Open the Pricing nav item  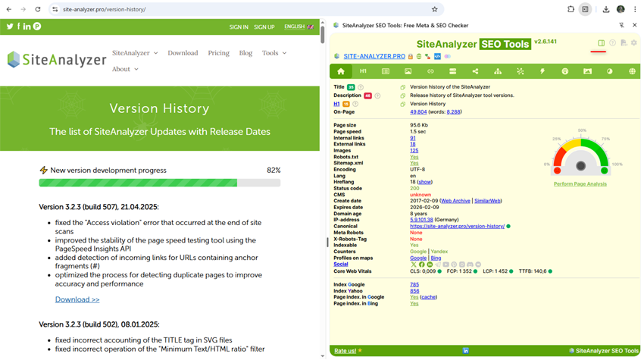[218, 53]
